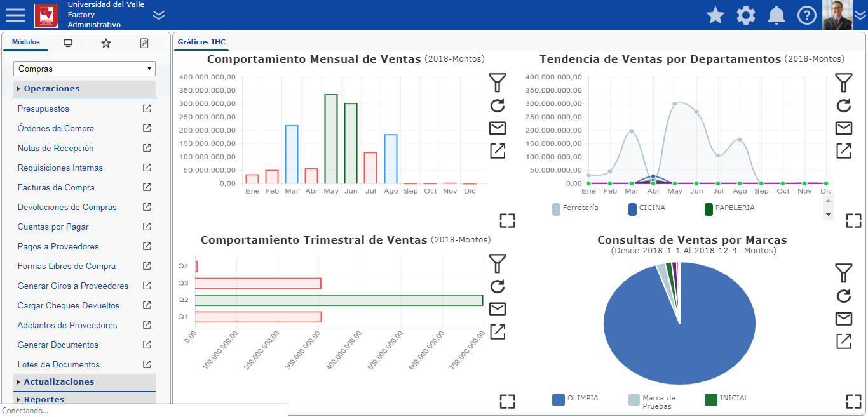The image size is (868, 417).
Task: Open favorites via the star icon
Action: [715, 15]
